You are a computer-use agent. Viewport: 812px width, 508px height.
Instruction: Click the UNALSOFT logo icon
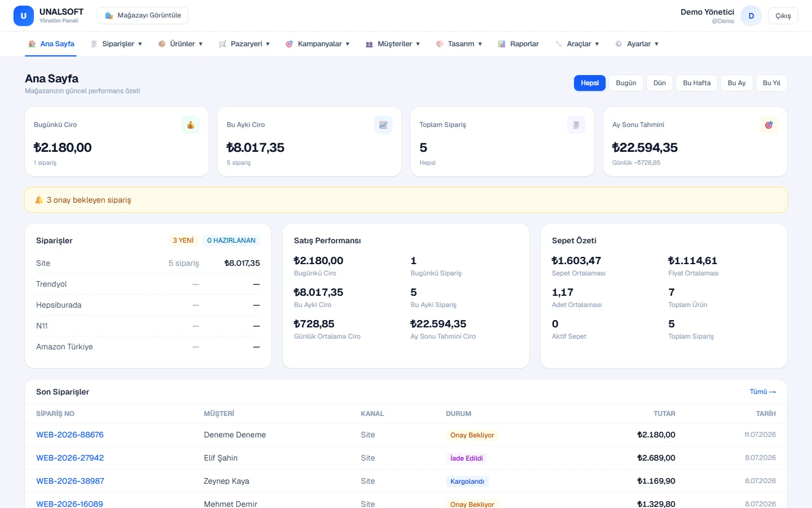24,16
